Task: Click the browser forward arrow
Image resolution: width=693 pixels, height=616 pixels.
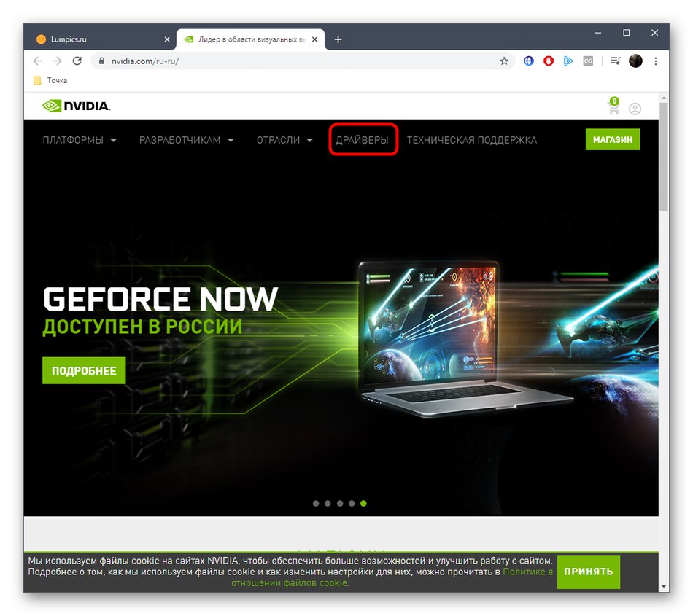Action: click(x=57, y=61)
